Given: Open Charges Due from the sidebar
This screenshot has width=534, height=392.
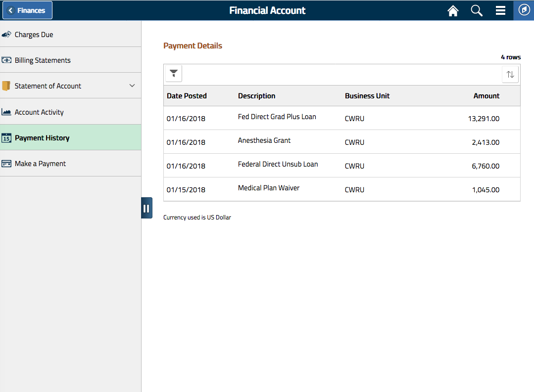Looking at the screenshot, I should (70, 35).
